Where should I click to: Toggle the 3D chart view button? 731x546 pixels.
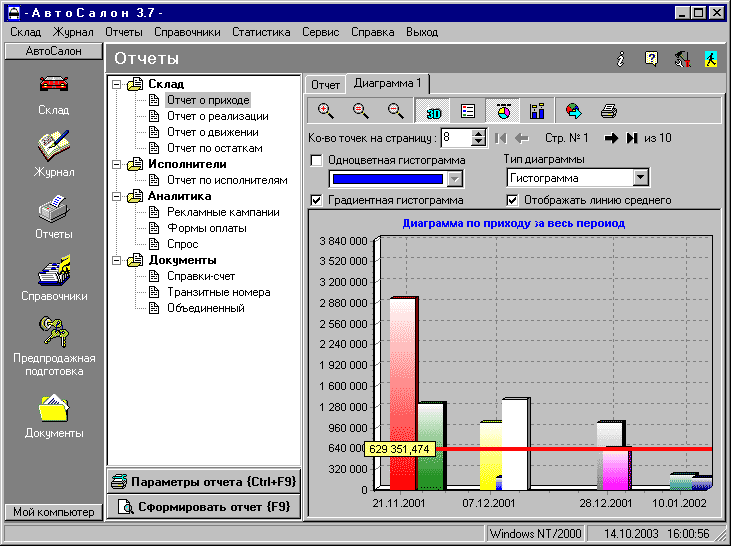tap(433, 110)
